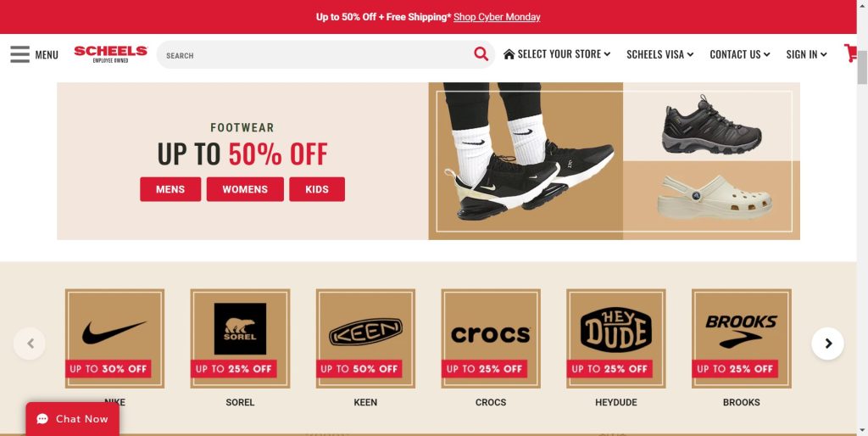Image resolution: width=868 pixels, height=436 pixels.
Task: Open the Contact Us dropdown
Action: pos(739,54)
